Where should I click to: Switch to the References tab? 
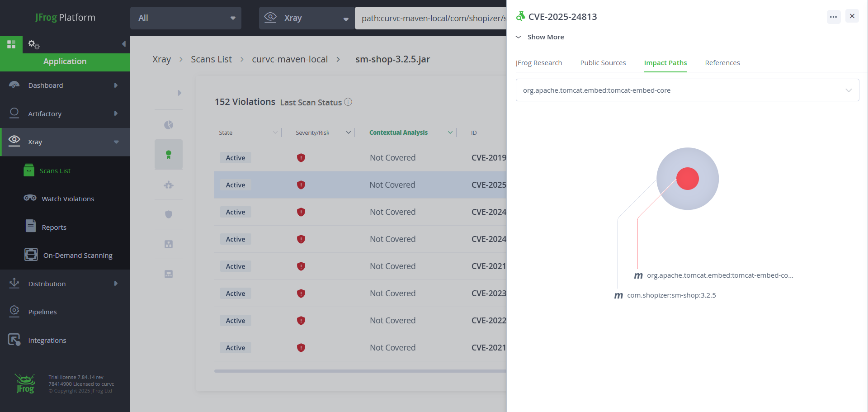coord(722,63)
